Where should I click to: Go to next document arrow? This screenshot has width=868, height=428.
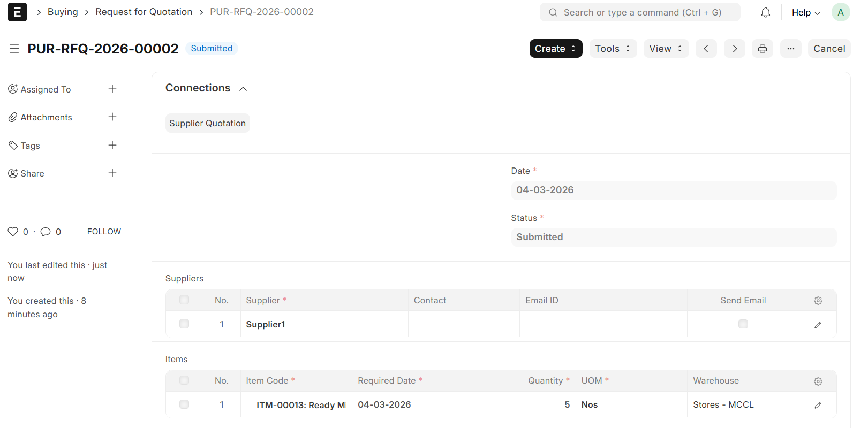point(734,49)
